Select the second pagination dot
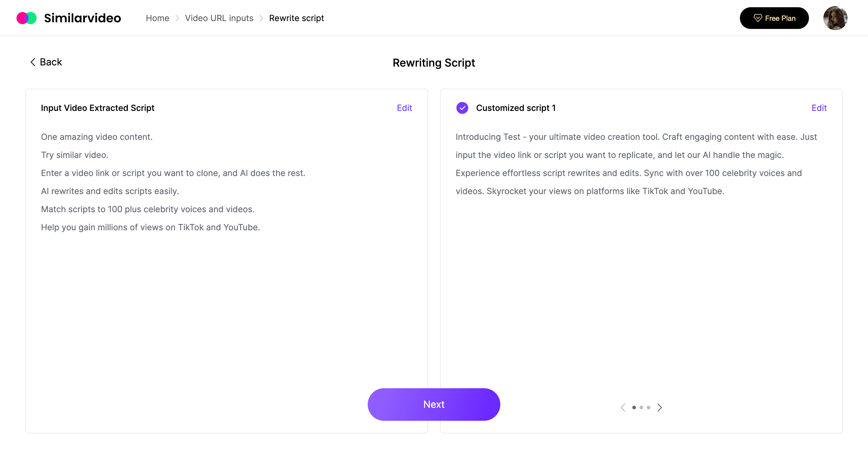 pyautogui.click(x=641, y=407)
